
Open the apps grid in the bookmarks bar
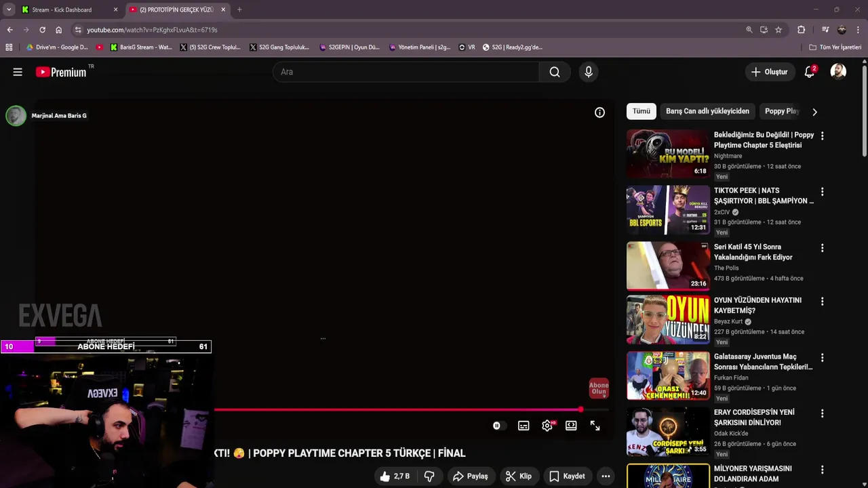[x=9, y=47]
